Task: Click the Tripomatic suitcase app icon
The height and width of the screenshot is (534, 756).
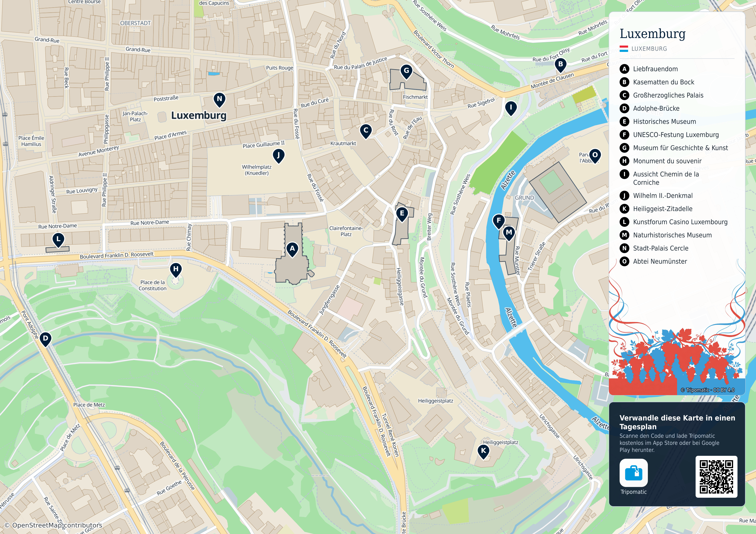Action: point(633,473)
